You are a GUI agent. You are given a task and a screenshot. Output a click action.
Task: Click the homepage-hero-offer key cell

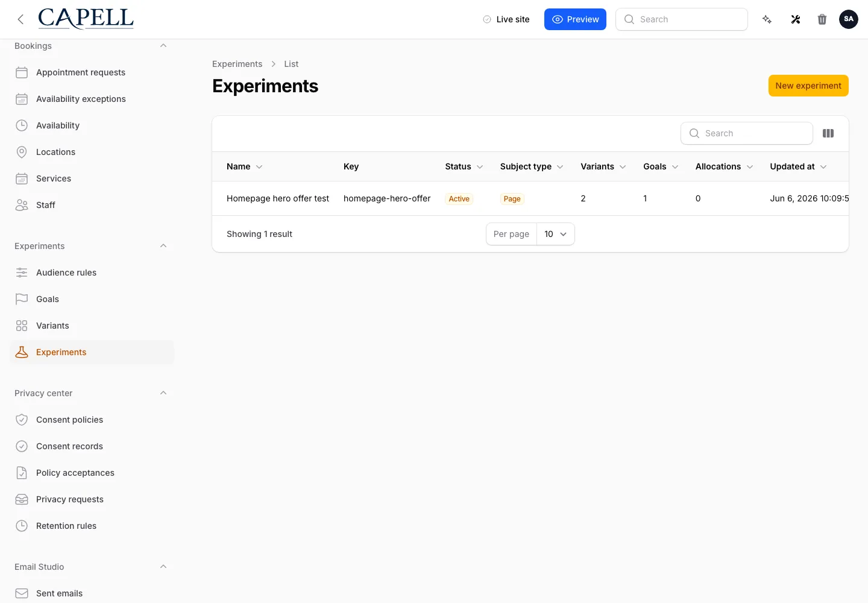(387, 198)
